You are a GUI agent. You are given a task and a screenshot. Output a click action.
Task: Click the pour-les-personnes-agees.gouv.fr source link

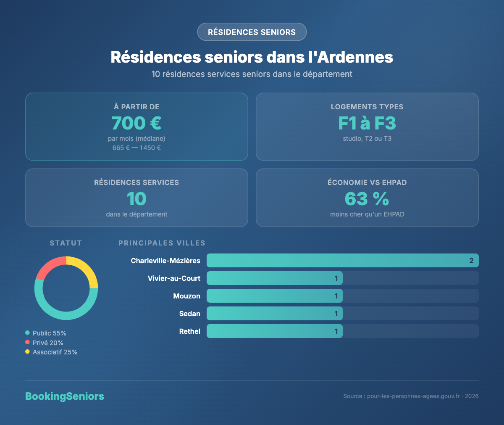(412, 396)
